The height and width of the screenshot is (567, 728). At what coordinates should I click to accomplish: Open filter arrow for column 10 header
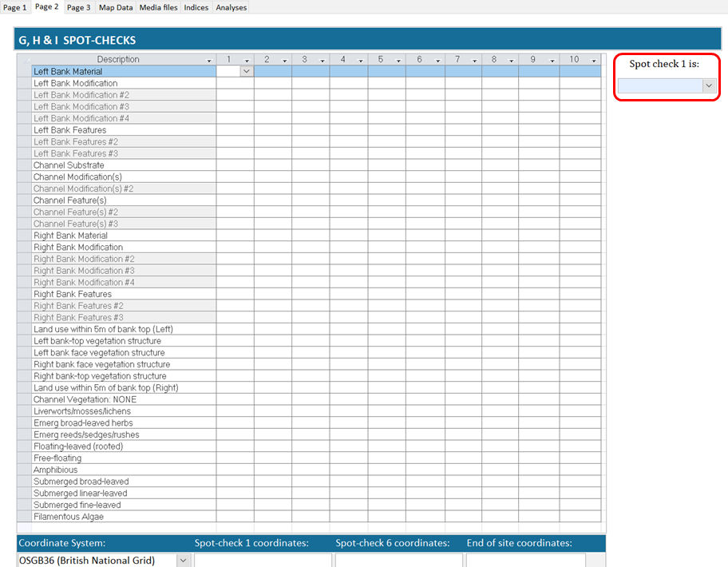593,61
